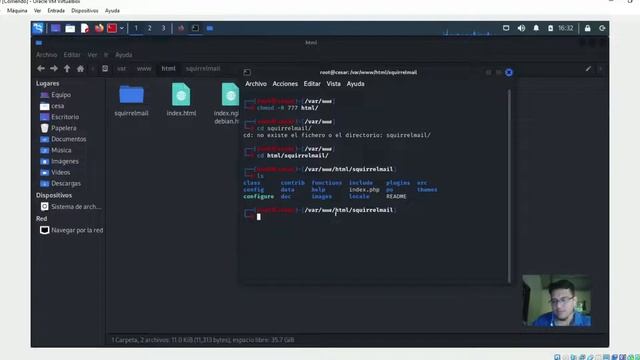Open VirtualBox Dispositivos menu
This screenshot has height=360, width=640.
click(x=85, y=11)
